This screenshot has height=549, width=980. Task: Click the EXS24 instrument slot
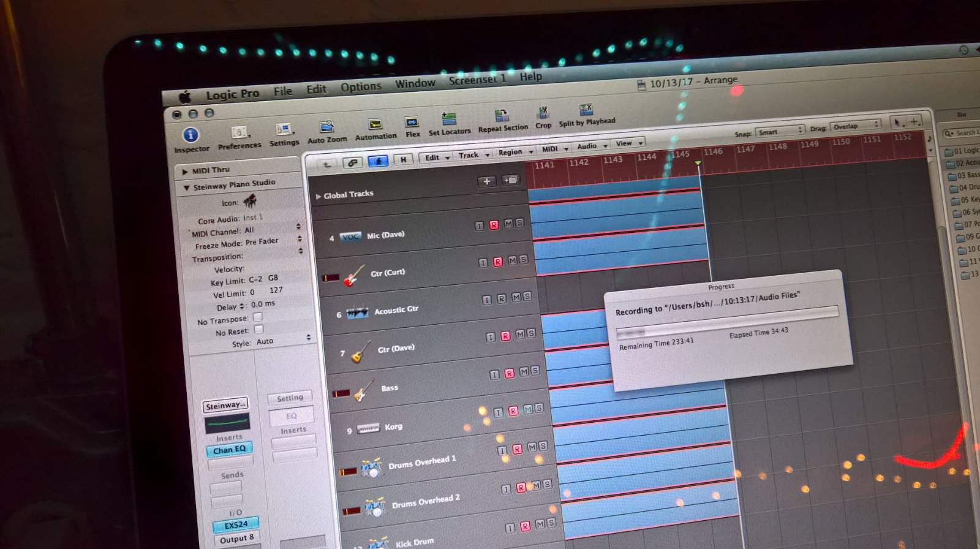236,525
